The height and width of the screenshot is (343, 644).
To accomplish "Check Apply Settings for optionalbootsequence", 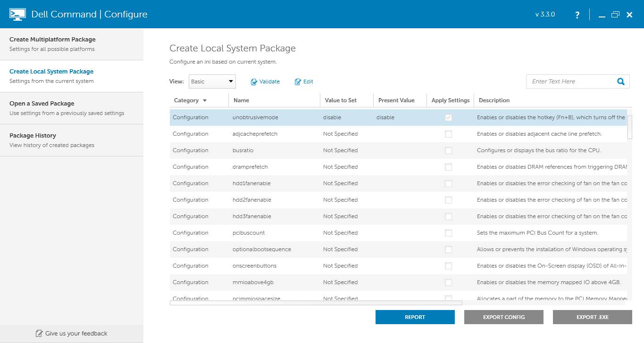I will 448,249.
